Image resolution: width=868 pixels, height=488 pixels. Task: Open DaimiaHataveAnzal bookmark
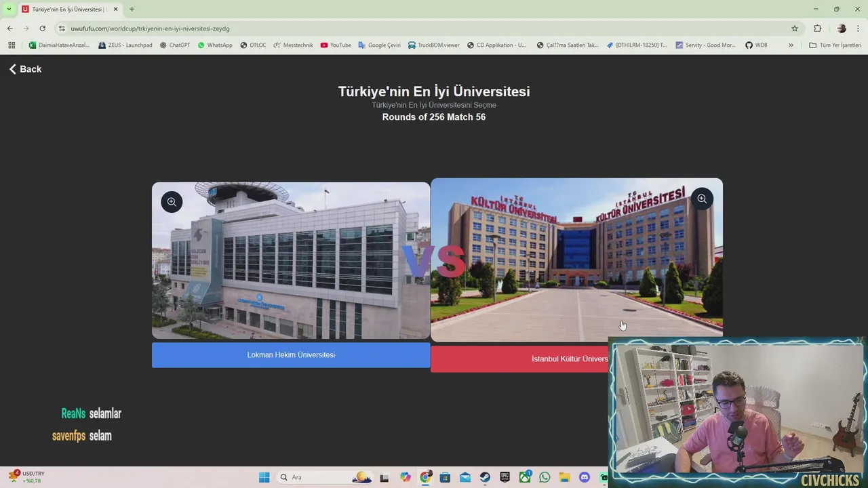[59, 45]
